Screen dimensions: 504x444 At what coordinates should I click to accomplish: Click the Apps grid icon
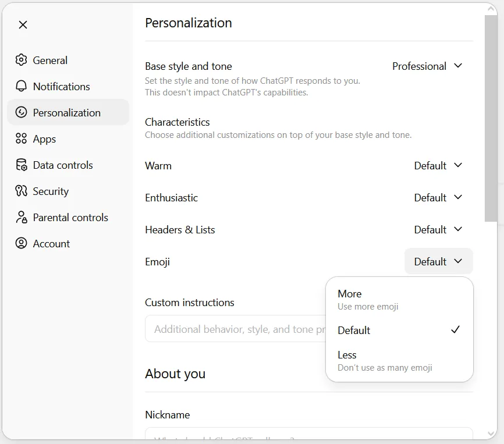22,138
